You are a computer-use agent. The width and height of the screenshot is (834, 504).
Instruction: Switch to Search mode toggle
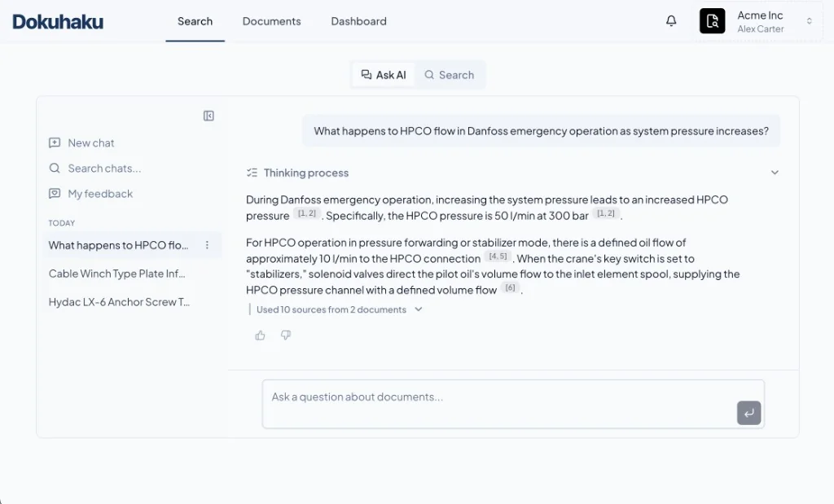point(449,75)
